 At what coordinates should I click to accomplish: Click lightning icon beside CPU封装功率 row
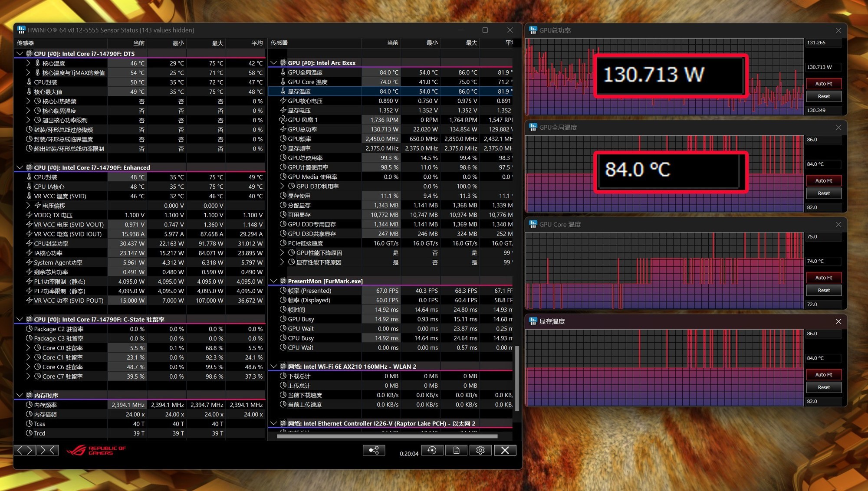pyautogui.click(x=29, y=243)
